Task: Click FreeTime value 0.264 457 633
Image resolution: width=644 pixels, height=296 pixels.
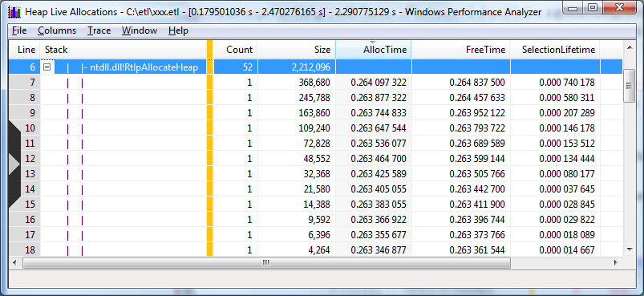Action: (477, 98)
